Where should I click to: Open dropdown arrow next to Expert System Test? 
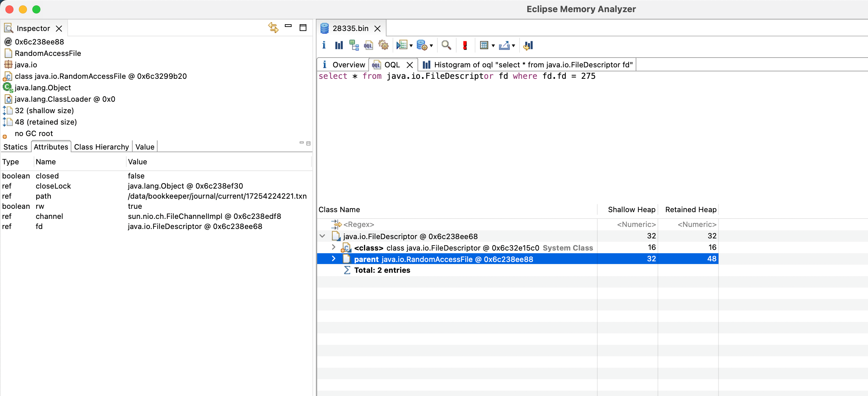(411, 46)
